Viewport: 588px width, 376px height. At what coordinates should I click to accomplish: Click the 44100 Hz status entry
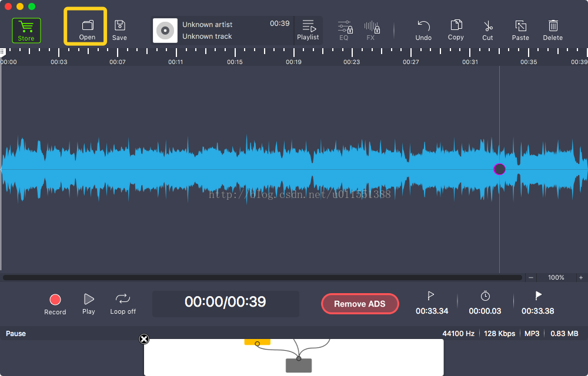point(458,333)
